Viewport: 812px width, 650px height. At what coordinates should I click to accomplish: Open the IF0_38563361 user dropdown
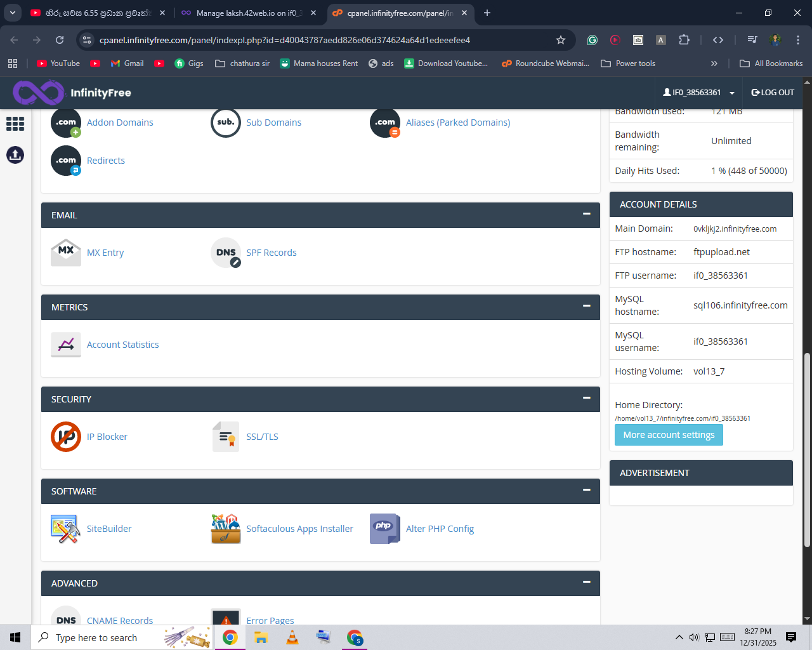698,93
